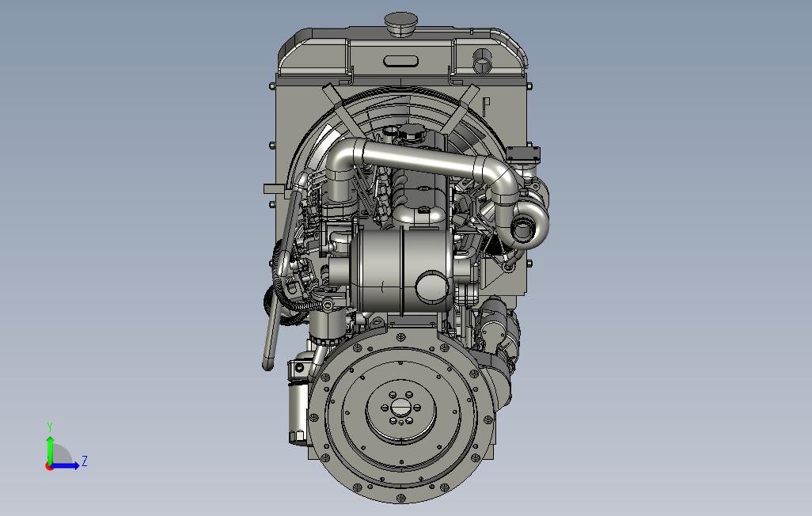Click the green Y axis of the triad
The width and height of the screenshot is (812, 516).
pos(50,450)
